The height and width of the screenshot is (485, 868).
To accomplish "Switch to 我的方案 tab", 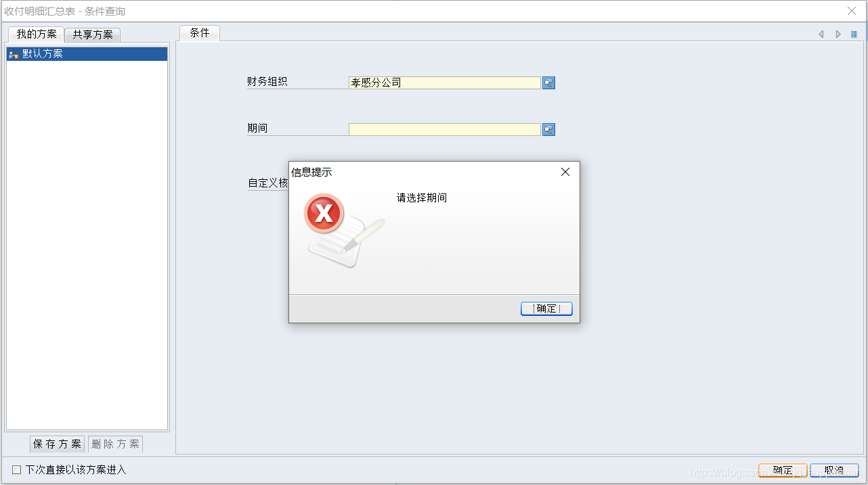I will pos(37,34).
